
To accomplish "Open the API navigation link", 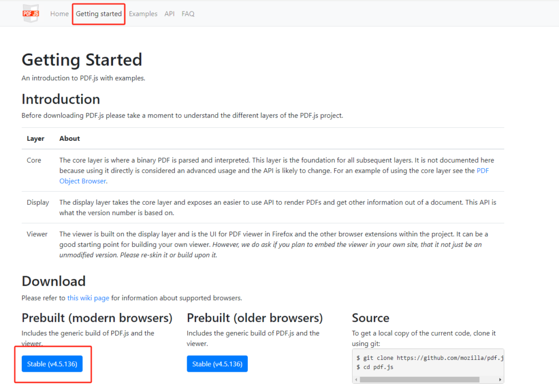I will click(x=170, y=14).
